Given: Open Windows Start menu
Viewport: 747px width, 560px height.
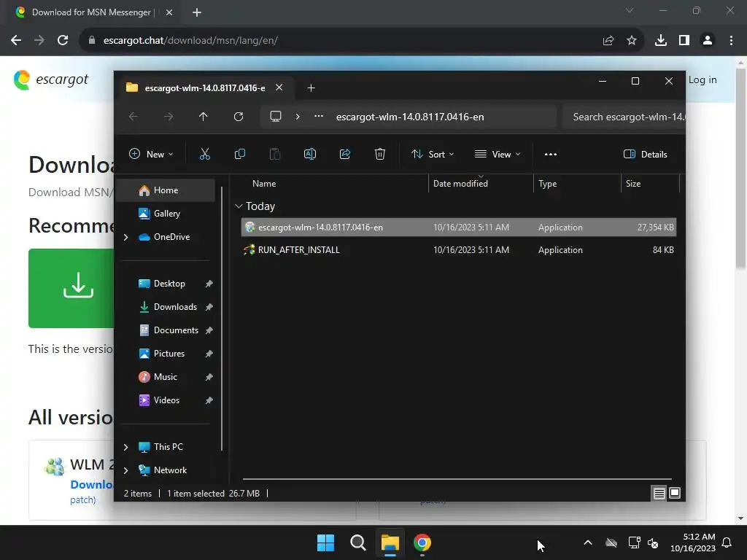Looking at the screenshot, I should tap(326, 542).
